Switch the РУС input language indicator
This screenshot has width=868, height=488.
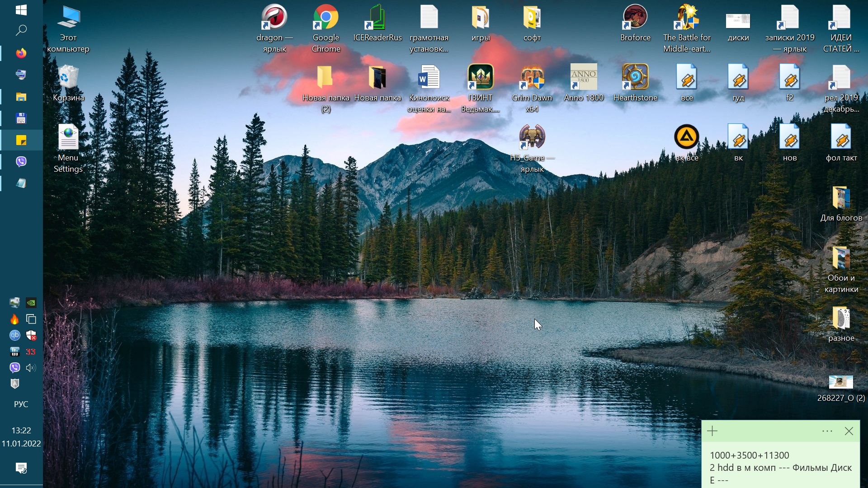(21, 404)
